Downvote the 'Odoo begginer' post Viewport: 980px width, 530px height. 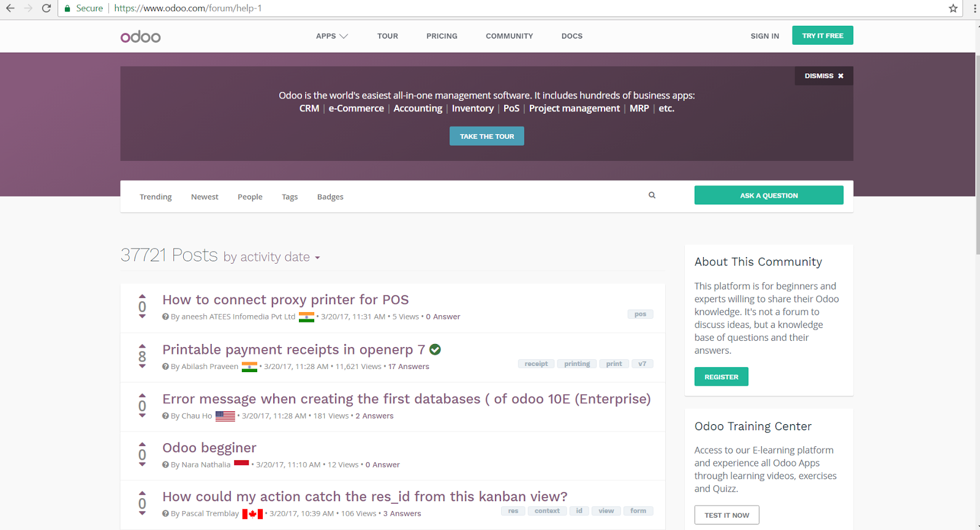click(x=142, y=465)
